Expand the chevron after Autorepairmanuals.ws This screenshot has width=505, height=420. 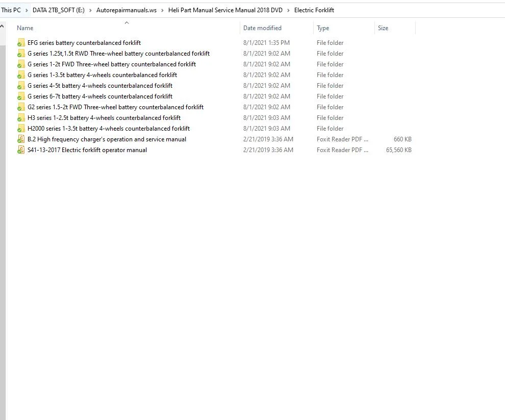click(162, 10)
